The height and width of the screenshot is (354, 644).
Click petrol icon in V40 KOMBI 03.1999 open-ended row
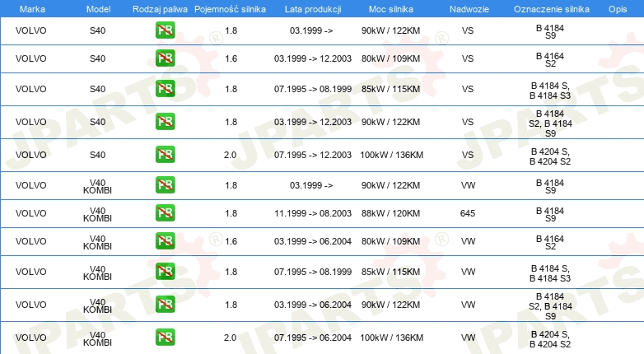[165, 184]
